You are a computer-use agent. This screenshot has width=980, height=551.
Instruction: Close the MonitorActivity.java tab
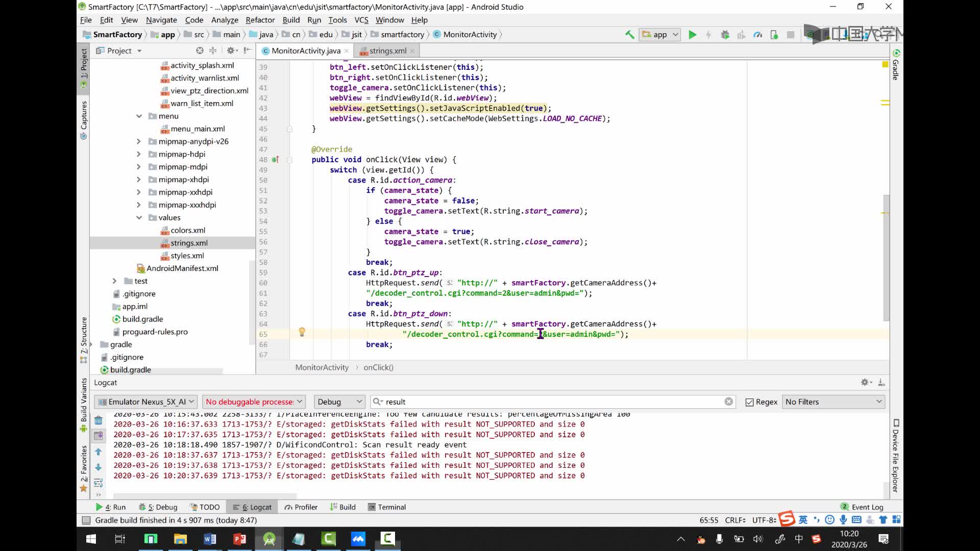pos(346,51)
